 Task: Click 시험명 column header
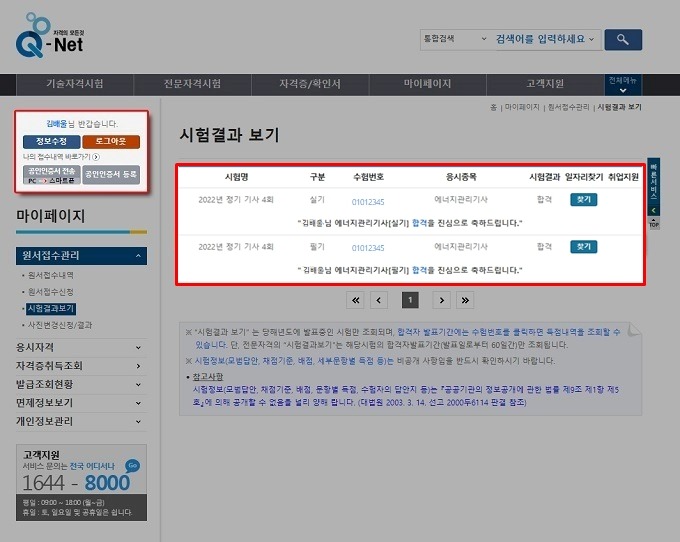click(x=236, y=177)
